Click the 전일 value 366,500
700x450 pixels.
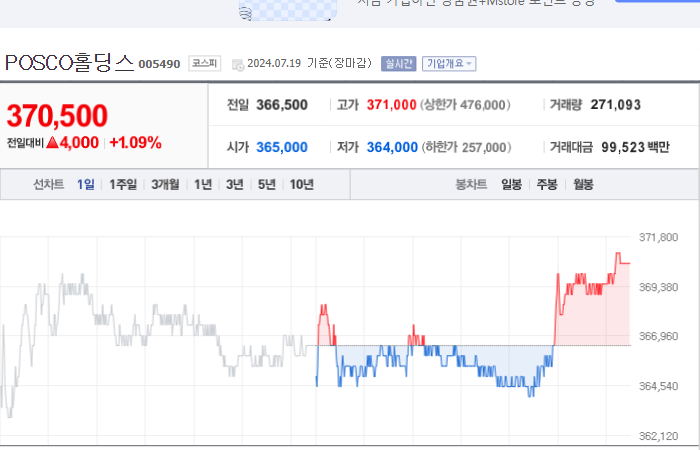(282, 105)
